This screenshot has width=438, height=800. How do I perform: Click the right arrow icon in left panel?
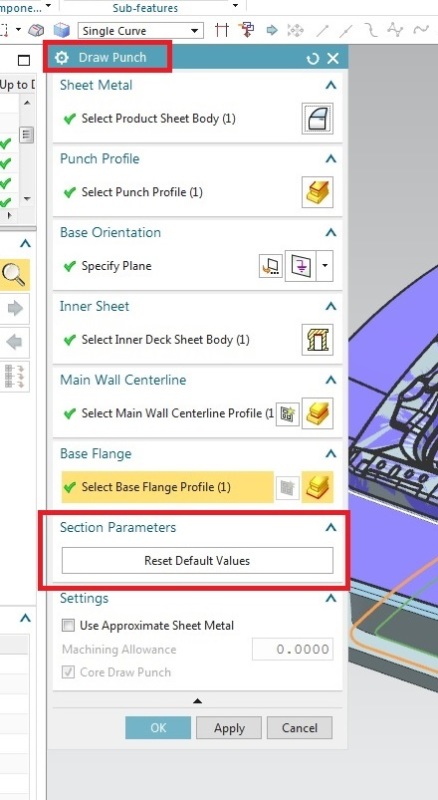14,308
